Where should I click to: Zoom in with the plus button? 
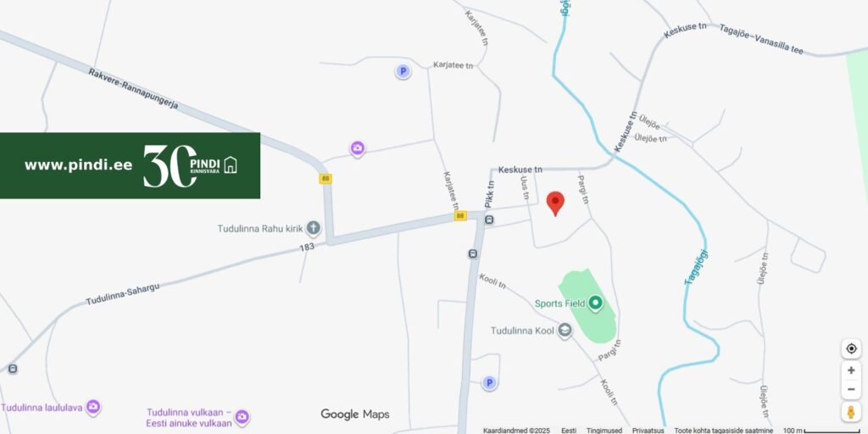(x=851, y=370)
